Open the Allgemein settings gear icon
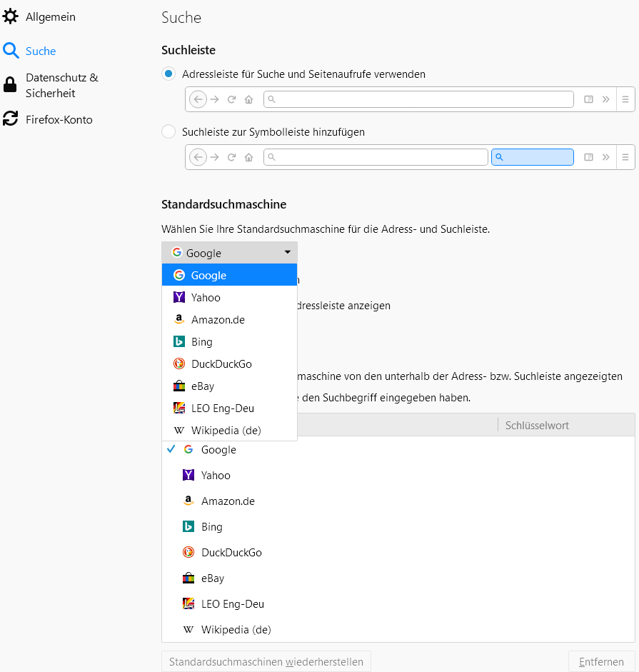The height and width of the screenshot is (672, 639). [10, 16]
